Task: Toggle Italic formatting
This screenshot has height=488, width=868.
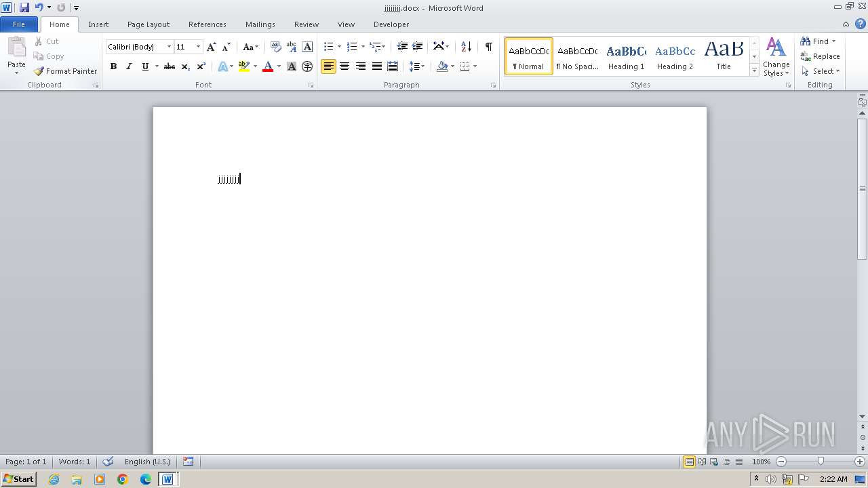Action: (x=129, y=66)
